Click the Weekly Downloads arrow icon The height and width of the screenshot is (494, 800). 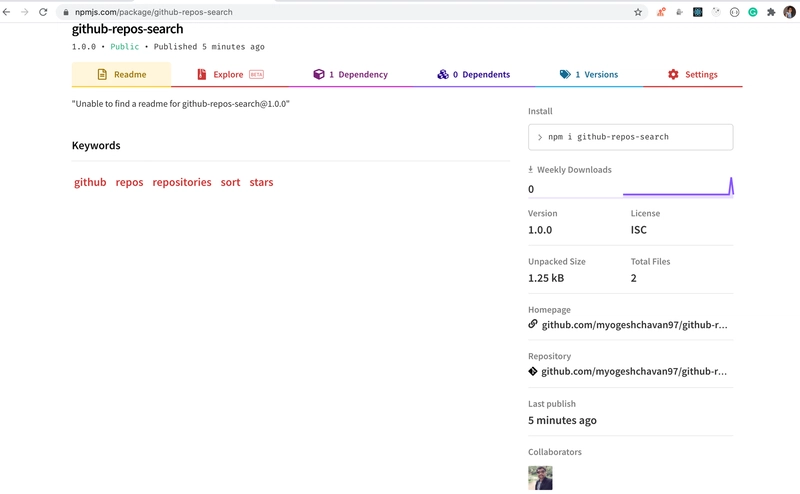531,169
